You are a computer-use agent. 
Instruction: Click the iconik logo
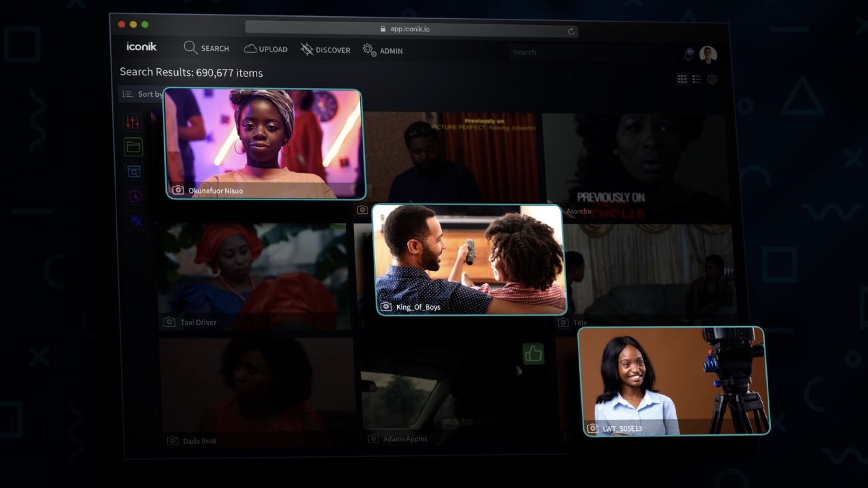click(142, 47)
